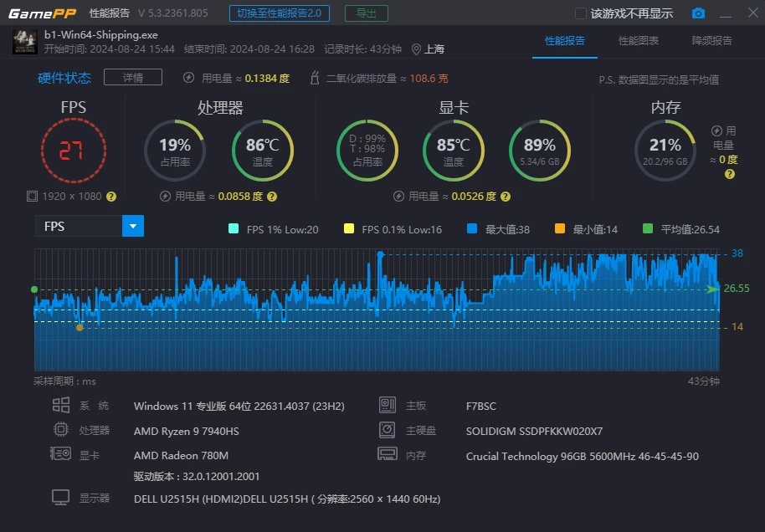Screen dimensions: 765x532
Task: Click the AMD Ryzen 9 7940HS text
Action: click(187, 431)
